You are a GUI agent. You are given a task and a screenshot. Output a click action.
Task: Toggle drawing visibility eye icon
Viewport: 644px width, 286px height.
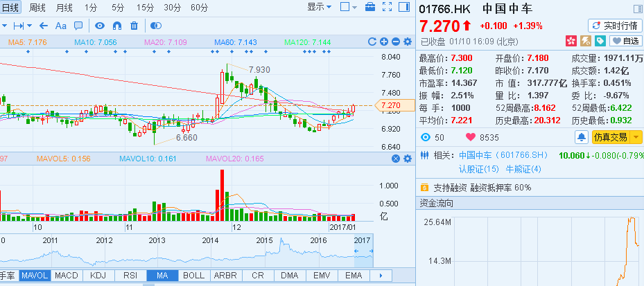point(100,26)
